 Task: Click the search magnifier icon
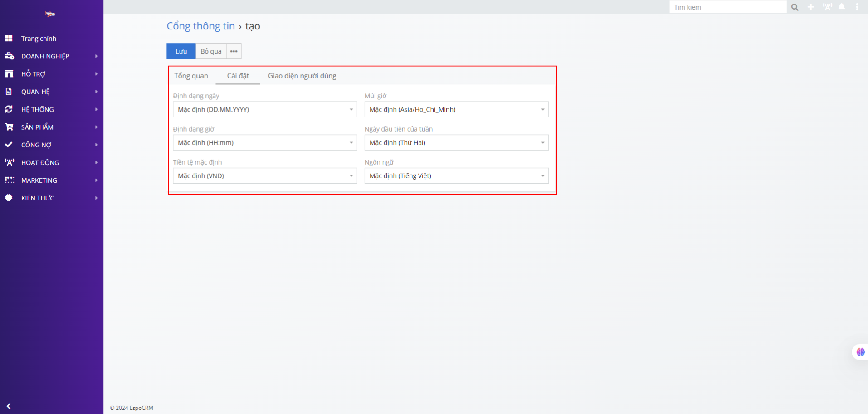[x=795, y=7]
